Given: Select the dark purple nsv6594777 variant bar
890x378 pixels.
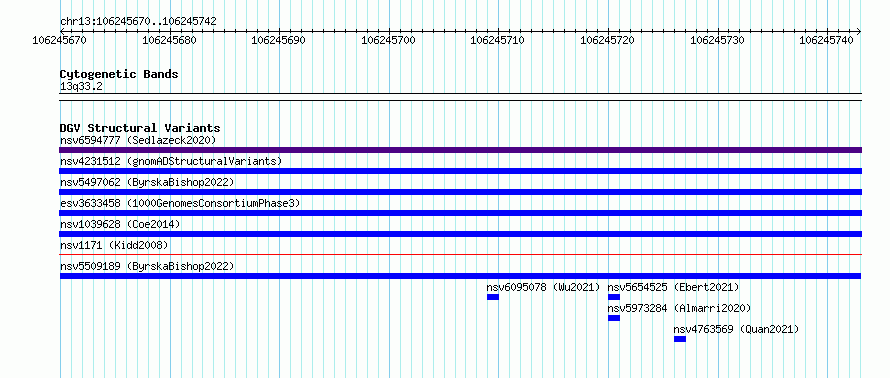Looking at the screenshot, I should (460, 150).
